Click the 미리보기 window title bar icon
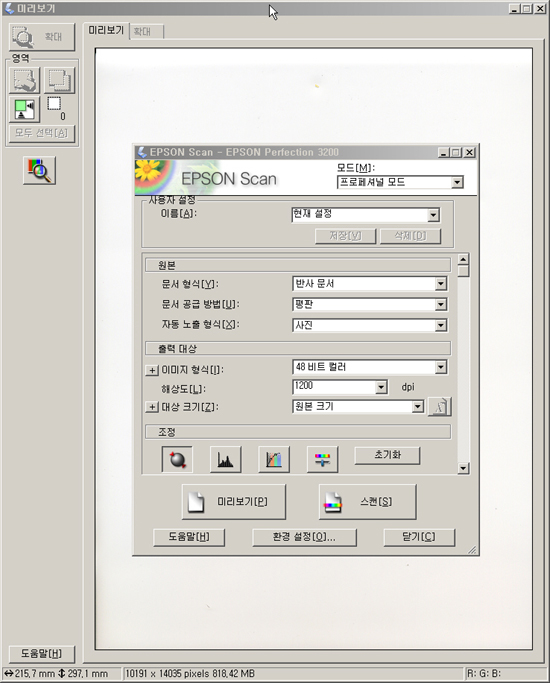The image size is (550, 683). tap(9, 8)
